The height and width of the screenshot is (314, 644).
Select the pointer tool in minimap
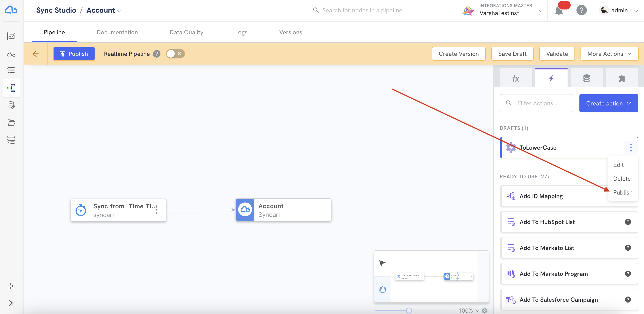(x=382, y=263)
